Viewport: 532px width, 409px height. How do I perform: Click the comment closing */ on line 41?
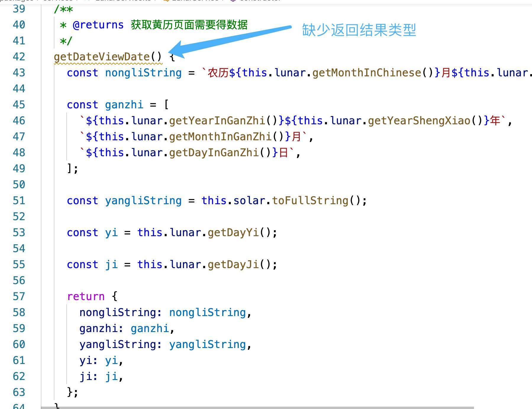click(x=66, y=41)
